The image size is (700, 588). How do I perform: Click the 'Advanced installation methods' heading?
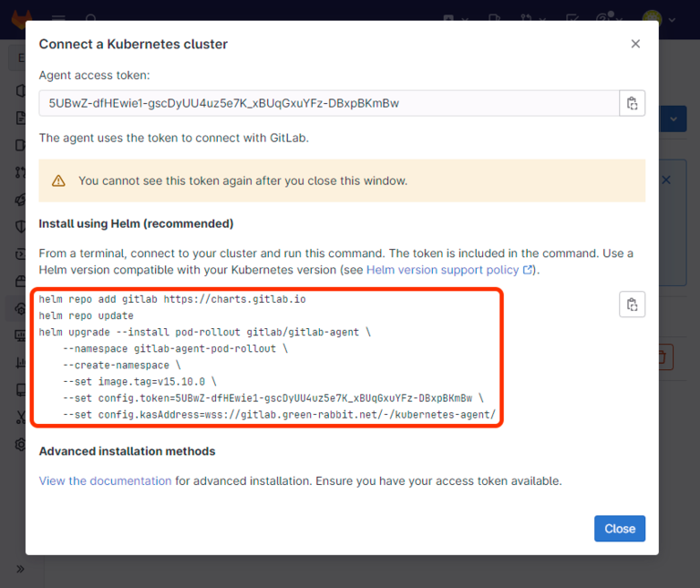(128, 451)
